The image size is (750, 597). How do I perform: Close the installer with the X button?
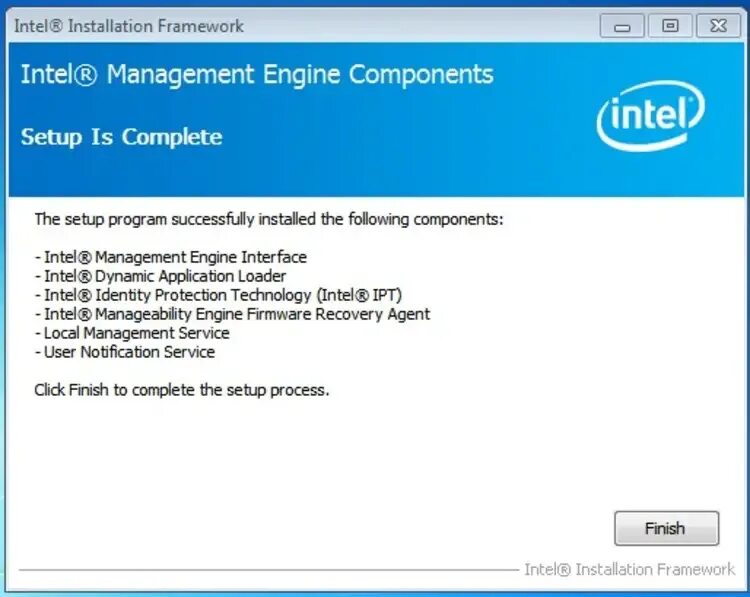coord(718,26)
